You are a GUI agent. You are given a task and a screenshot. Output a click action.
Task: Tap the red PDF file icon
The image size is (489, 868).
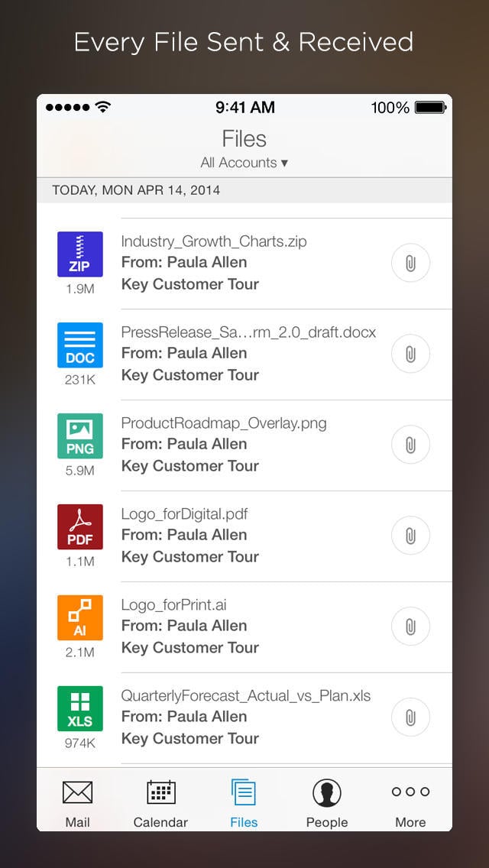[79, 527]
